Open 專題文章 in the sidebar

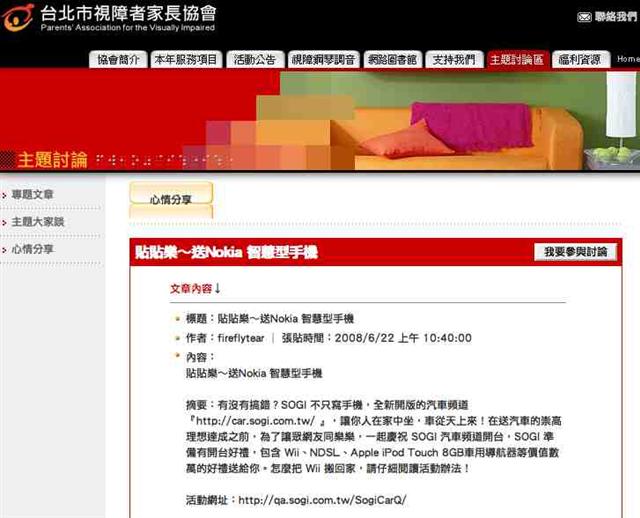32,194
